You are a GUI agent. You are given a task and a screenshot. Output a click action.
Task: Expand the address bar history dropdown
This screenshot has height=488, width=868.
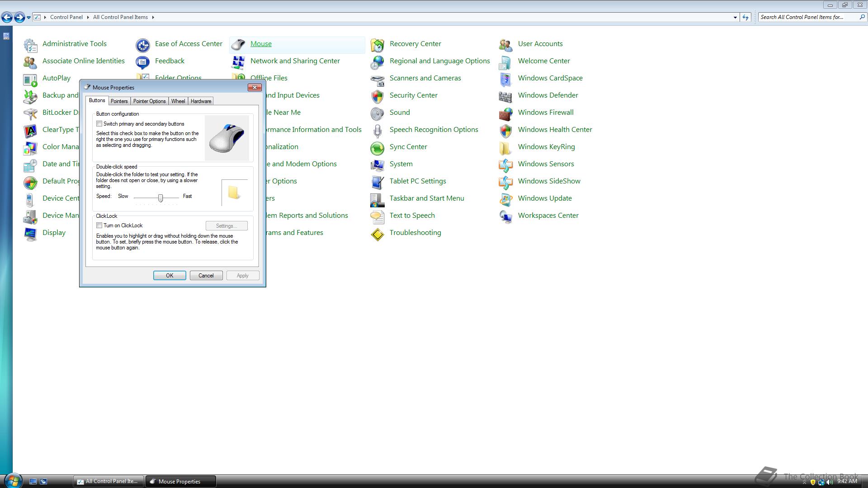click(x=735, y=17)
